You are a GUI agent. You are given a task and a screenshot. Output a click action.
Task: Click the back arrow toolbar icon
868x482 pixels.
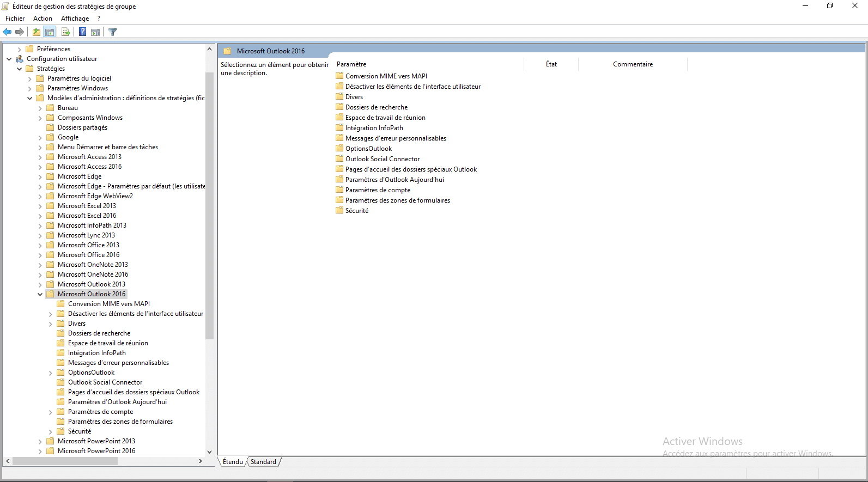coord(8,32)
